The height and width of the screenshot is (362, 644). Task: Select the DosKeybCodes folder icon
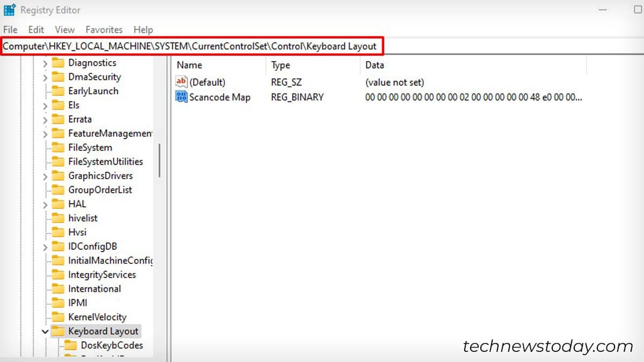pos(71,345)
